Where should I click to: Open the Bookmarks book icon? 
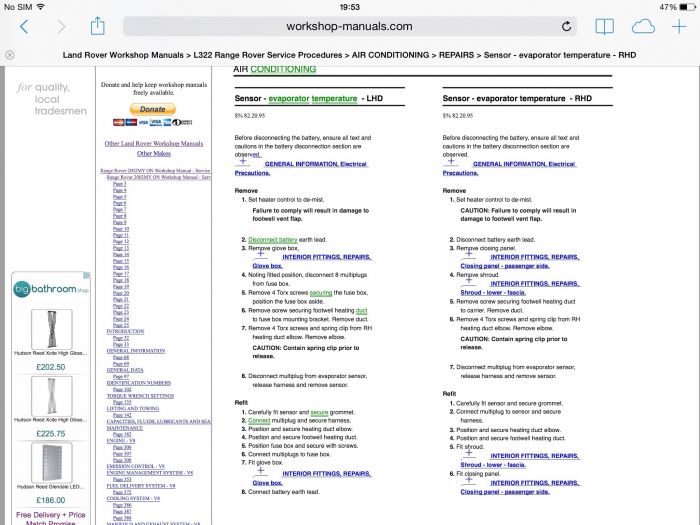tap(604, 27)
